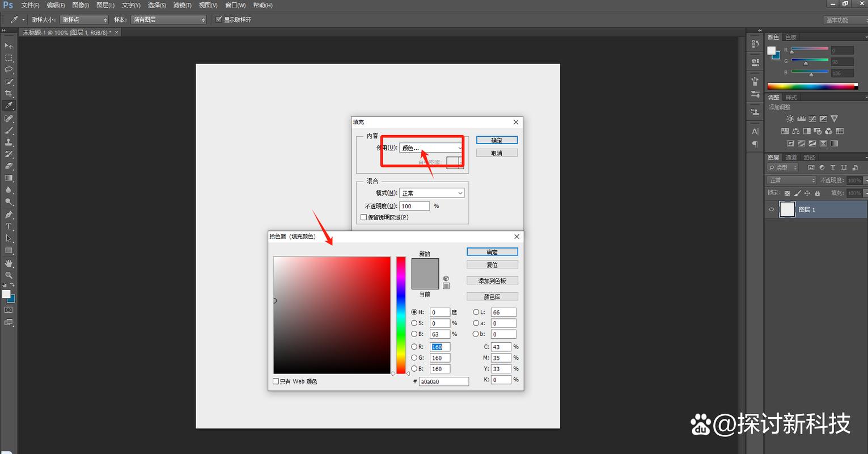Viewport: 868px width, 454px height.
Task: Select the Eraser tool
Action: (9, 166)
